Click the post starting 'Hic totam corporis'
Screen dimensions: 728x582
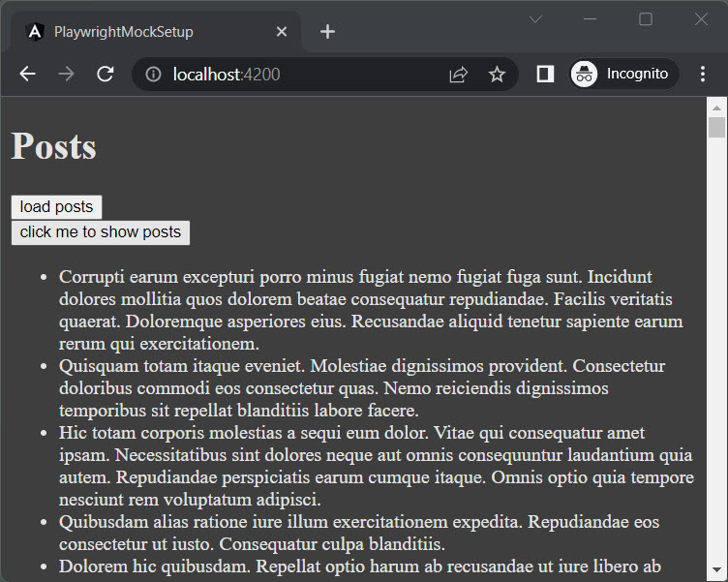(x=377, y=466)
